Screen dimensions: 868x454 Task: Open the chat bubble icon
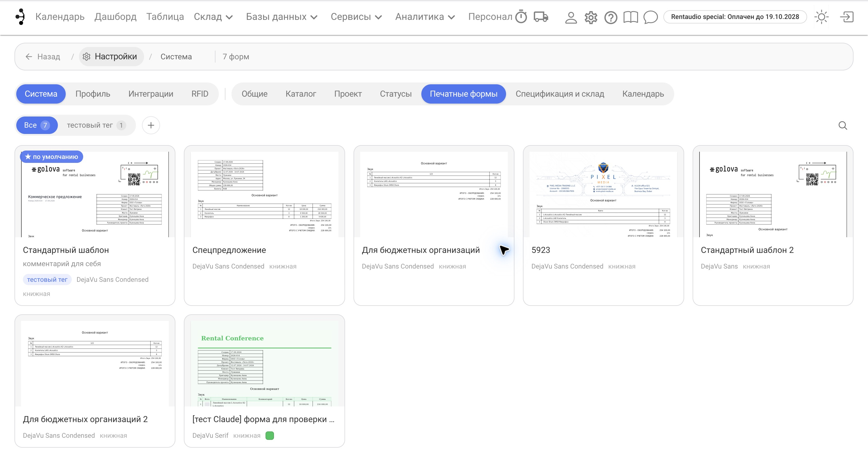tap(650, 17)
